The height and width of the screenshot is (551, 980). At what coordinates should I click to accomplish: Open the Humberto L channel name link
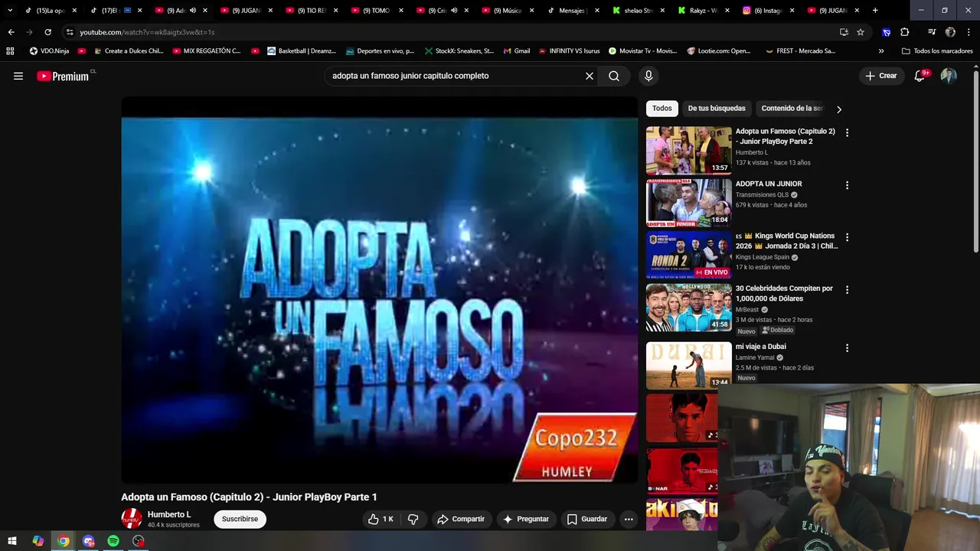[x=169, y=514]
